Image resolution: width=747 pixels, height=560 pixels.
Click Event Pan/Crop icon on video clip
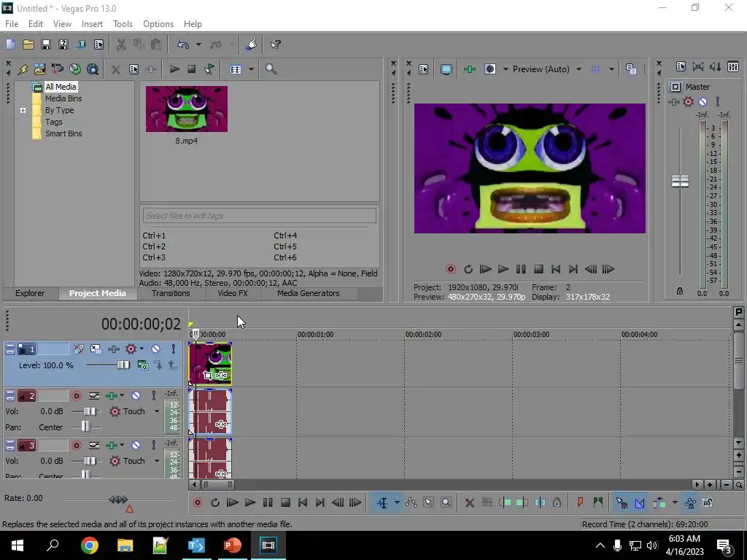tap(207, 376)
